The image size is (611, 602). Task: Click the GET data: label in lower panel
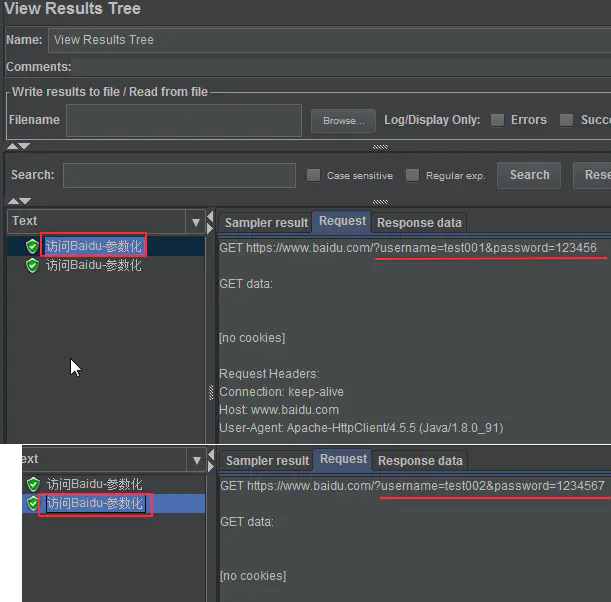click(247, 522)
